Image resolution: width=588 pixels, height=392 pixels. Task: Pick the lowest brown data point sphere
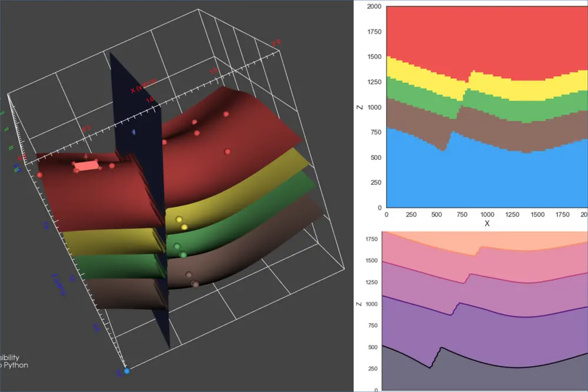(x=195, y=284)
